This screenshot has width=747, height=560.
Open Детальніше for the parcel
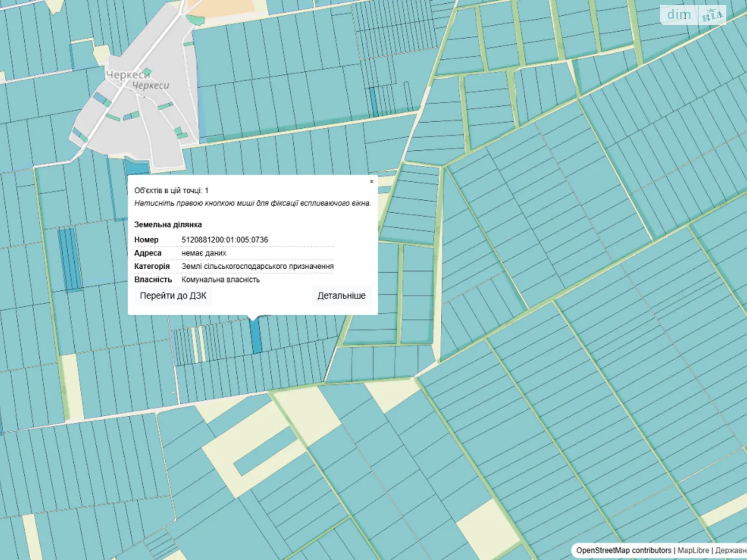pyautogui.click(x=341, y=295)
